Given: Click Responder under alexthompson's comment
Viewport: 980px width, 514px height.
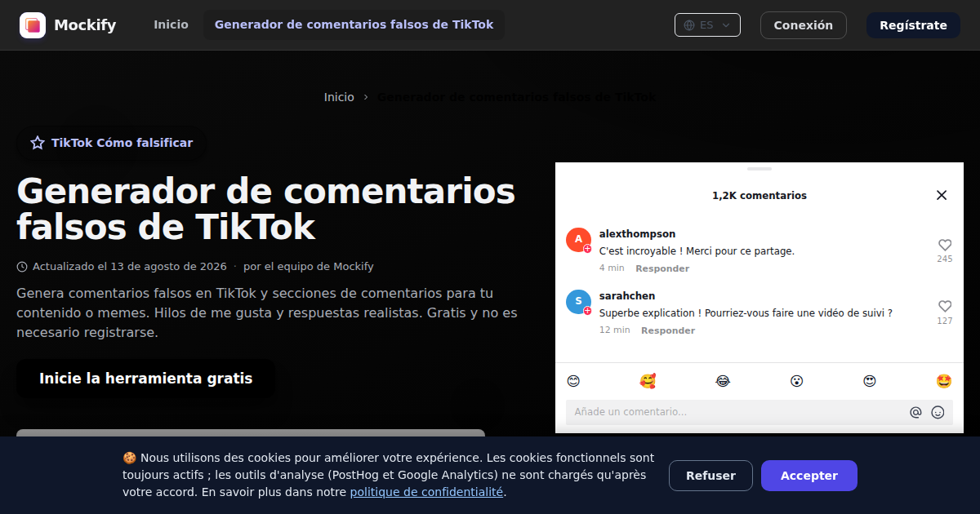Looking at the screenshot, I should [x=662, y=268].
